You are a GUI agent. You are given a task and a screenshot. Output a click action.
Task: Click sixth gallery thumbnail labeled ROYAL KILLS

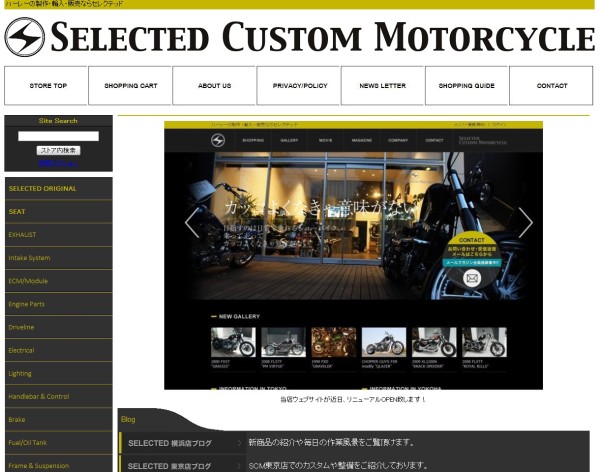[484, 342]
